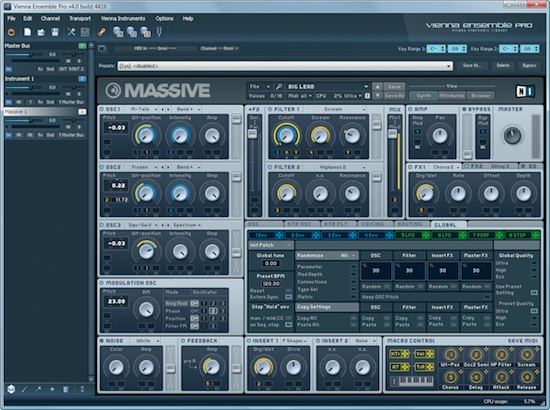
Task: Open the wrench and screwdriver settings icon
Action: click(x=71, y=32)
